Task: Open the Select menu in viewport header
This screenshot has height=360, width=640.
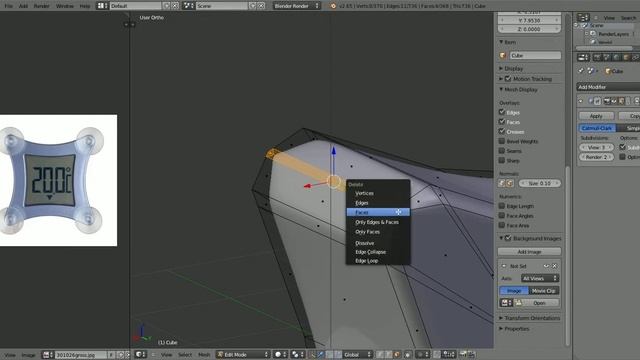Action: pyautogui.click(x=184, y=355)
